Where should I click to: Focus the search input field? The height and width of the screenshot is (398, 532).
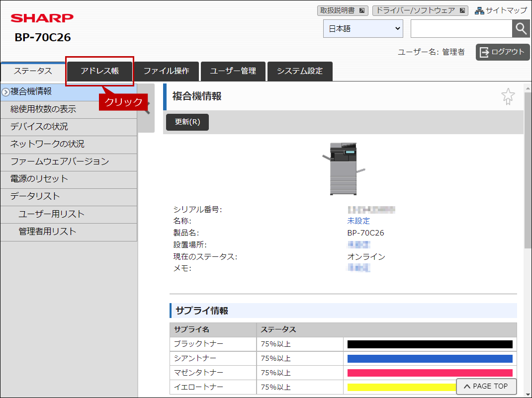[461, 28]
